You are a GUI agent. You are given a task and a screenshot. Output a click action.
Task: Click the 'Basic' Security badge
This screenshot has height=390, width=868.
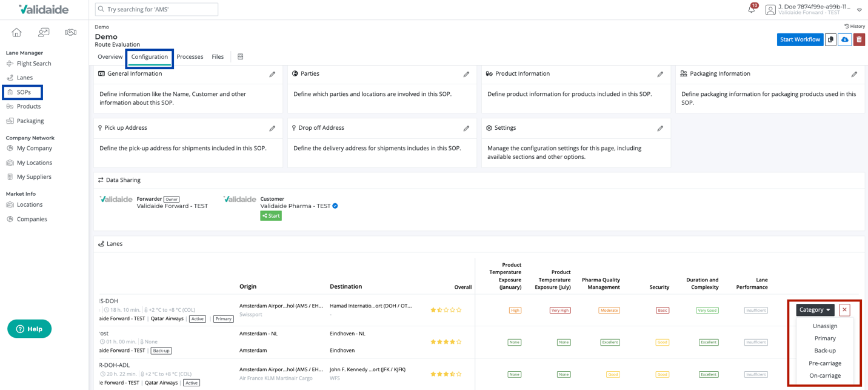point(663,310)
